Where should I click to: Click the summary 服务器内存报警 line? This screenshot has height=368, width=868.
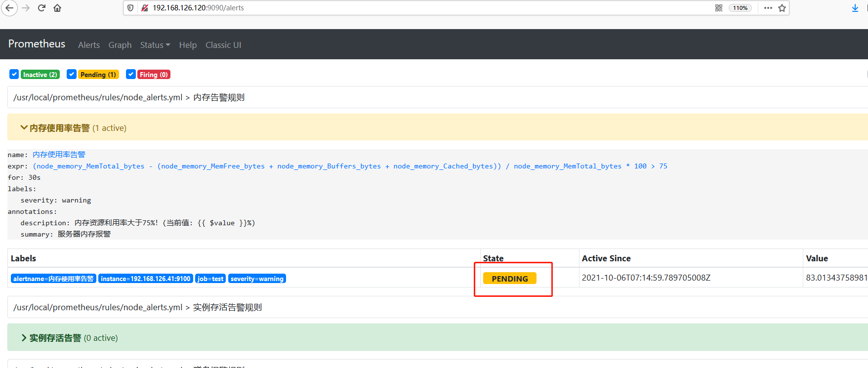(x=66, y=234)
